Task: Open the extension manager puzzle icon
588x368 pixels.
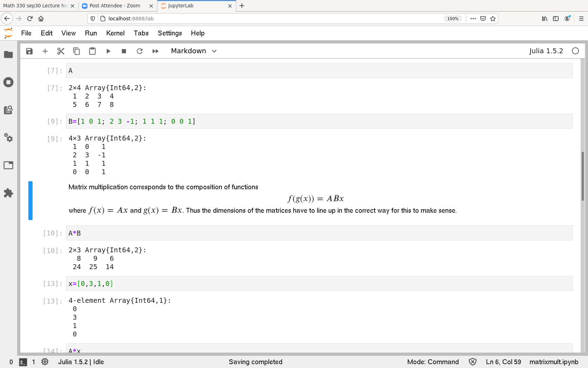Action: pyautogui.click(x=8, y=193)
